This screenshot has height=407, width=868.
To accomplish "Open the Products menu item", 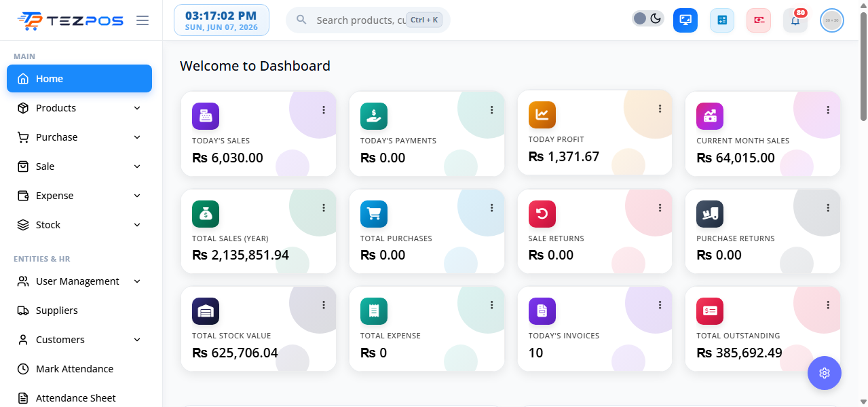I will (79, 108).
